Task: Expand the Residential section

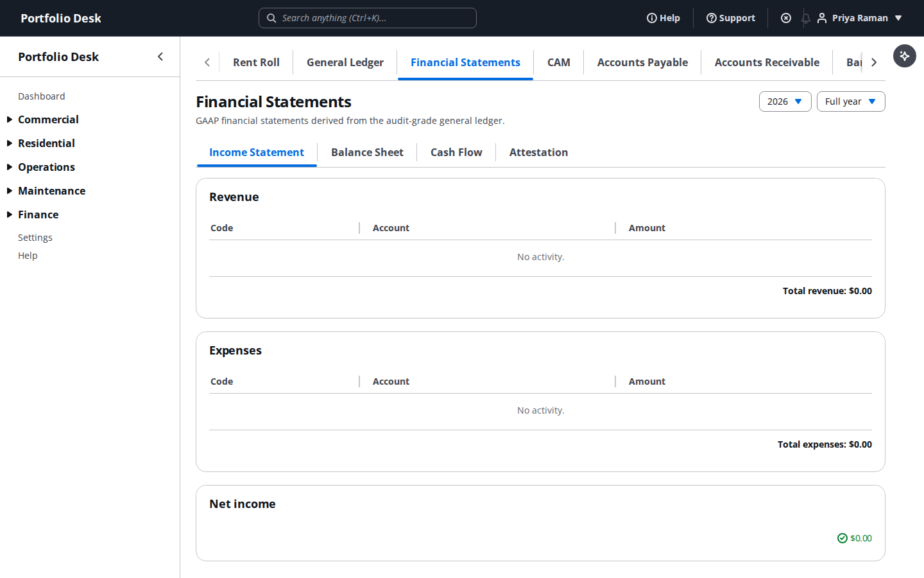Action: [x=46, y=143]
